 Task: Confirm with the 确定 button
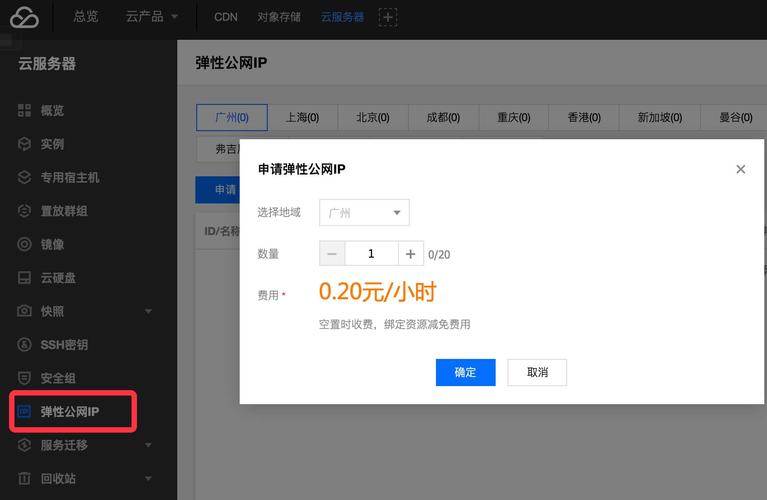[465, 372]
